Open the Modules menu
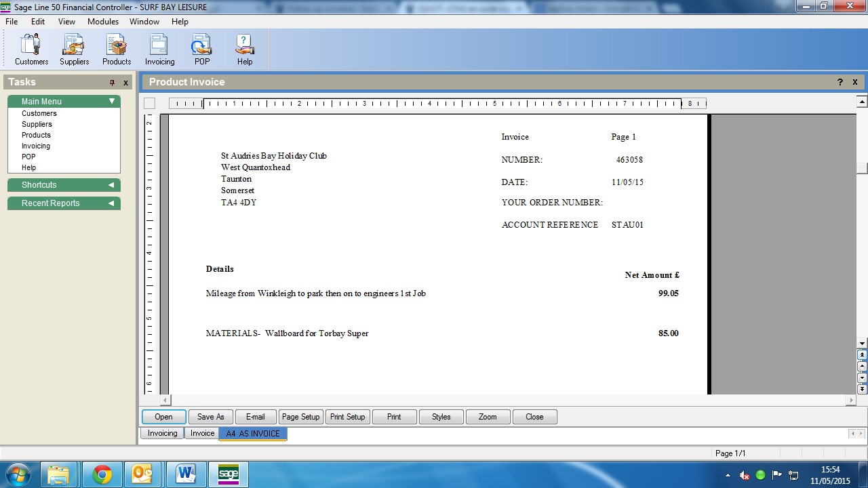The width and height of the screenshot is (868, 488). point(103,22)
